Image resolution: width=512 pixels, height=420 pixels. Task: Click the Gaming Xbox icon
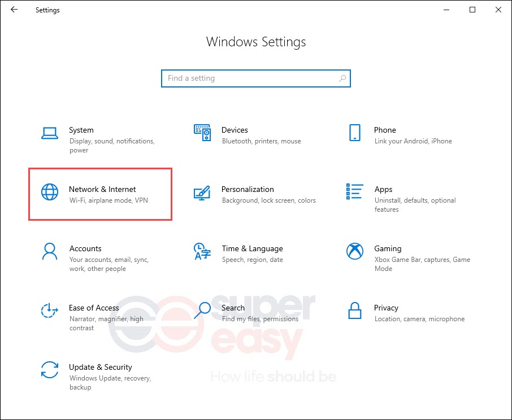pyautogui.click(x=354, y=251)
